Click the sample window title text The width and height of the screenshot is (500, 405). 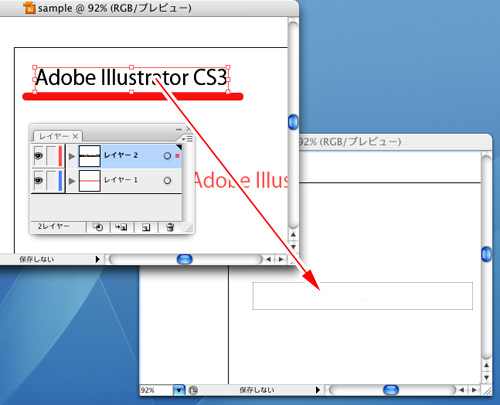point(115,8)
